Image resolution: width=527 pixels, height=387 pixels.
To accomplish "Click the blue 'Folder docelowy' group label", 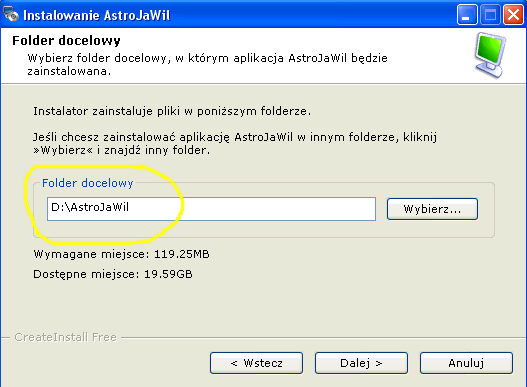I will (87, 183).
